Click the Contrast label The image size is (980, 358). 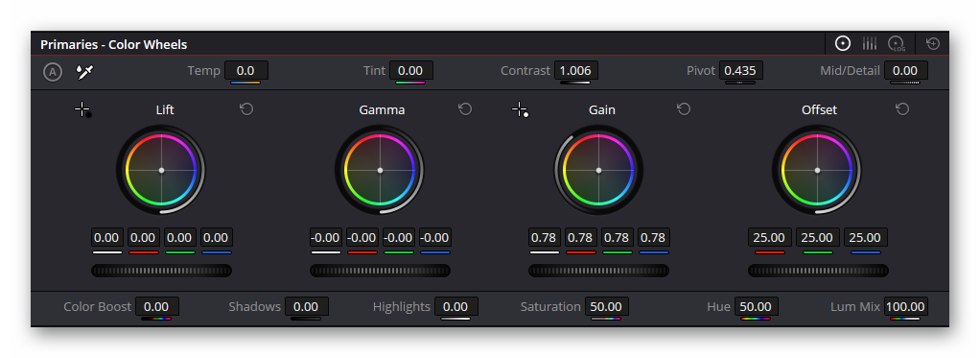tap(525, 71)
